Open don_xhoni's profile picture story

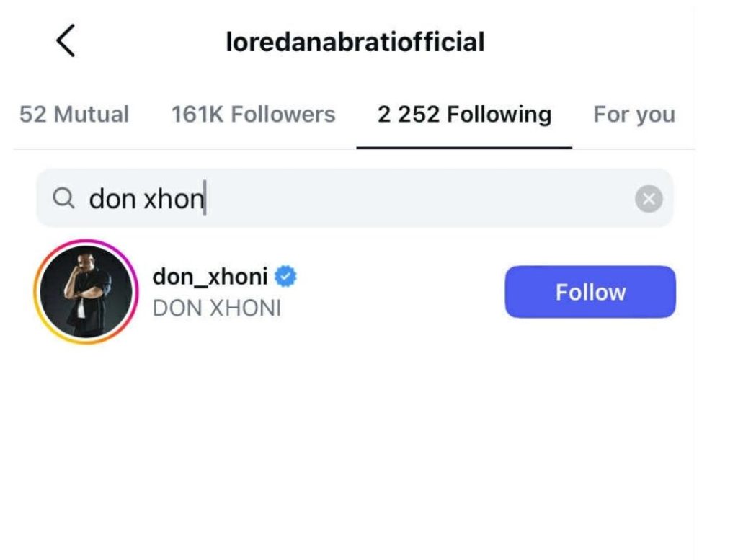[86, 292]
